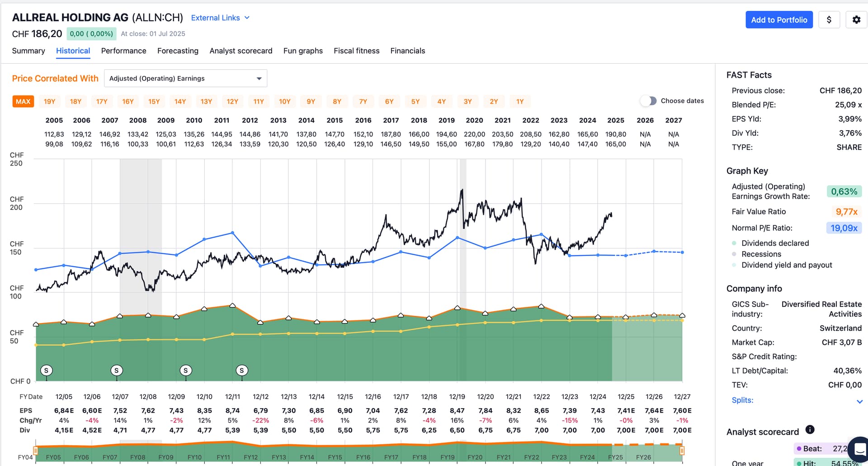Click the 220,00 high price for 2020
The height and width of the screenshot is (466, 868).
click(x=474, y=134)
